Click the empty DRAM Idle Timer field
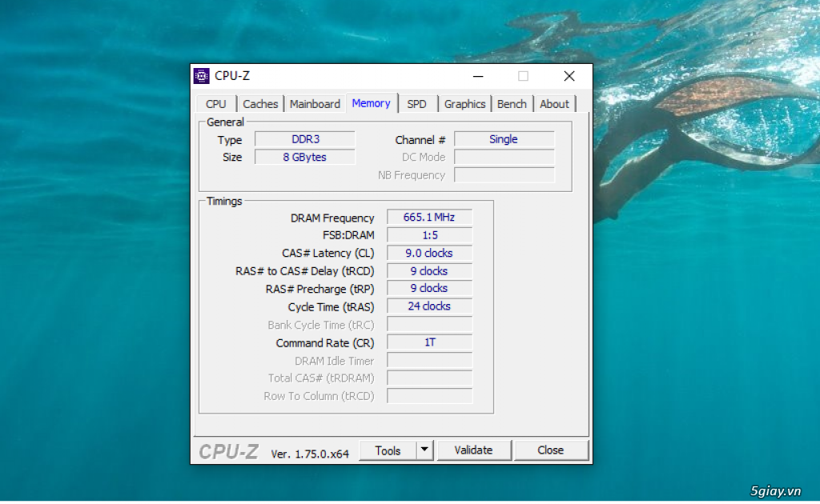Screen dimensions: 820x504 pyautogui.click(x=429, y=360)
